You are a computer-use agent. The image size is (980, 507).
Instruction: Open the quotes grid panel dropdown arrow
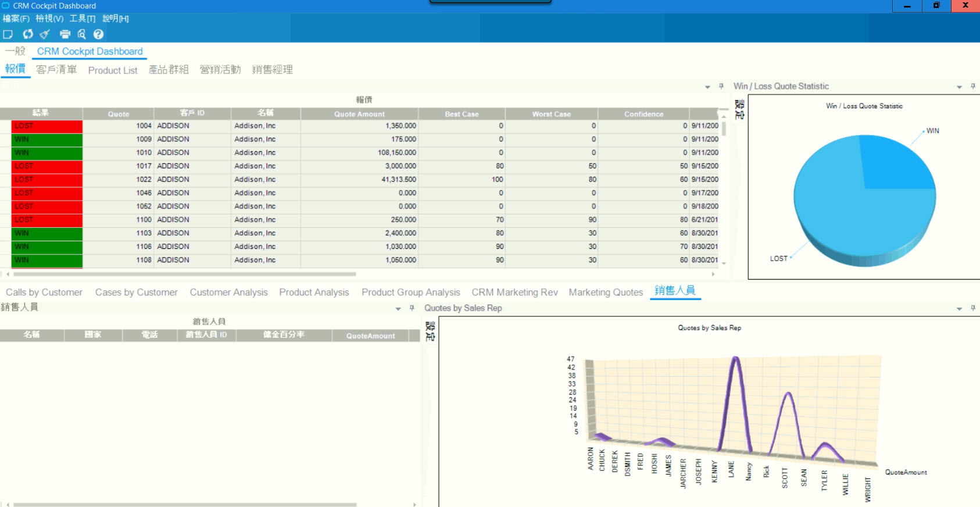[x=707, y=87]
